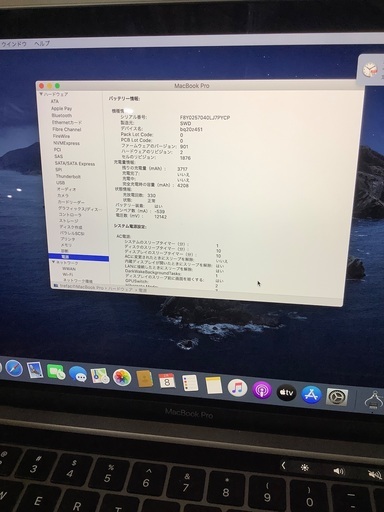Viewport: 384px width, 512px height.
Task: Select パラレルSCSI in the sidebar
Action: (72, 233)
